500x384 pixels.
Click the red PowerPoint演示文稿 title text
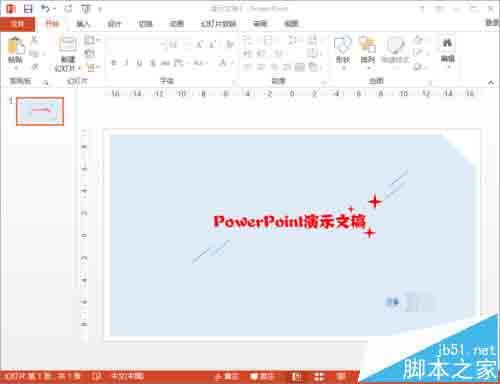pos(290,221)
